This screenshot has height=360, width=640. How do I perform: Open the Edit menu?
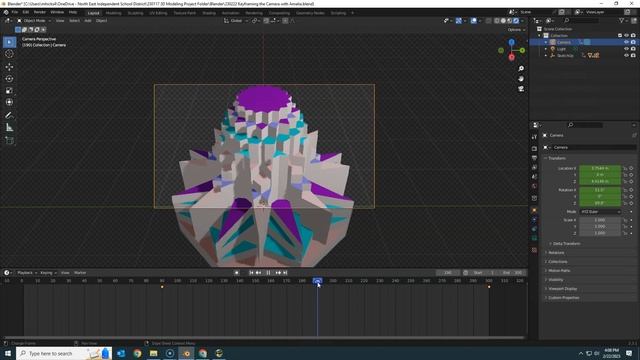pyautogui.click(x=26, y=13)
